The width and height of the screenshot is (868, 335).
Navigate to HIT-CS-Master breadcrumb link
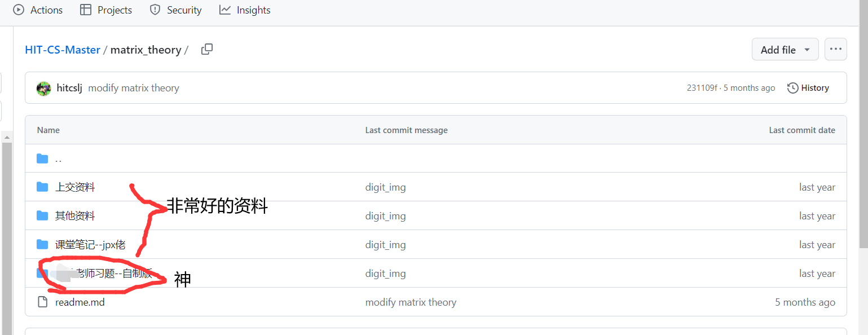[x=63, y=50]
